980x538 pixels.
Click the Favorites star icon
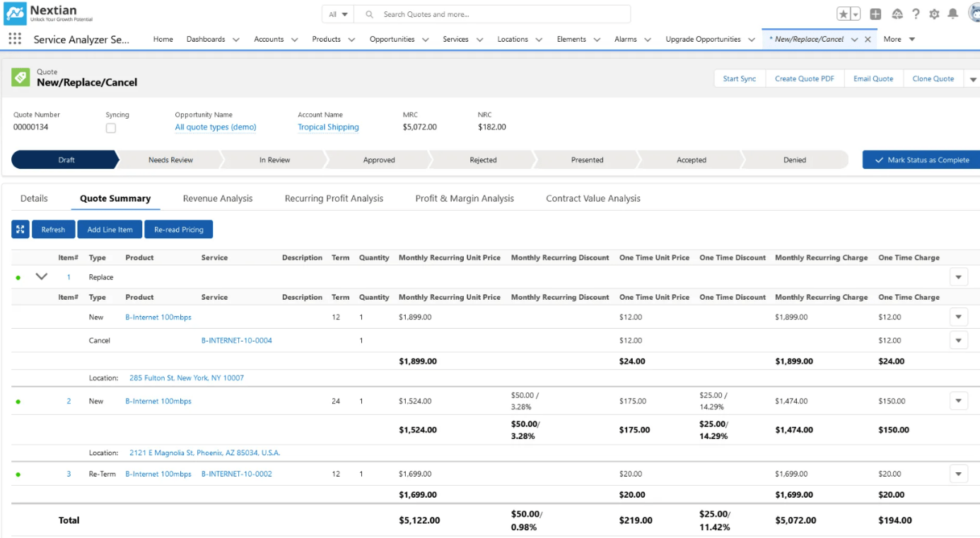click(844, 14)
